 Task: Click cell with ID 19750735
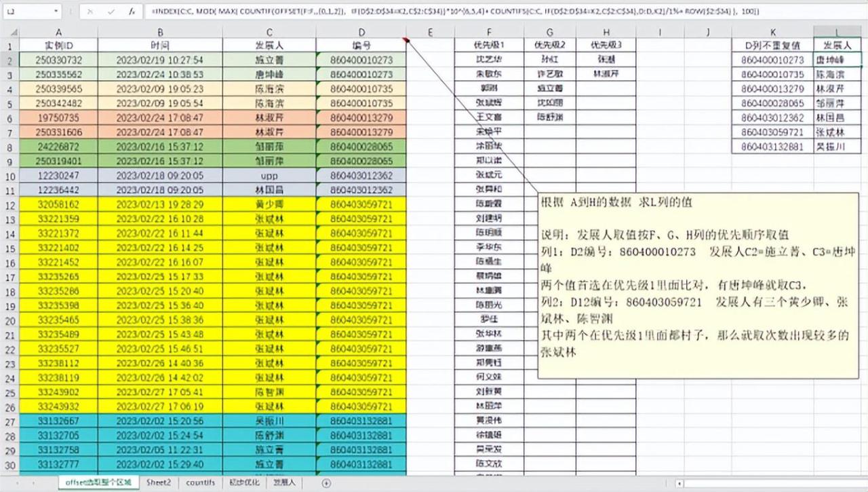tap(59, 117)
